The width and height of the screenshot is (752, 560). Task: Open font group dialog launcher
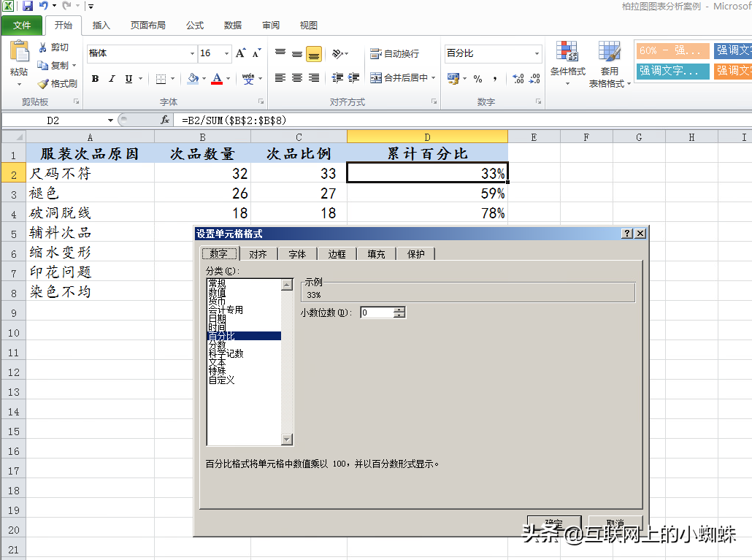tap(261, 101)
